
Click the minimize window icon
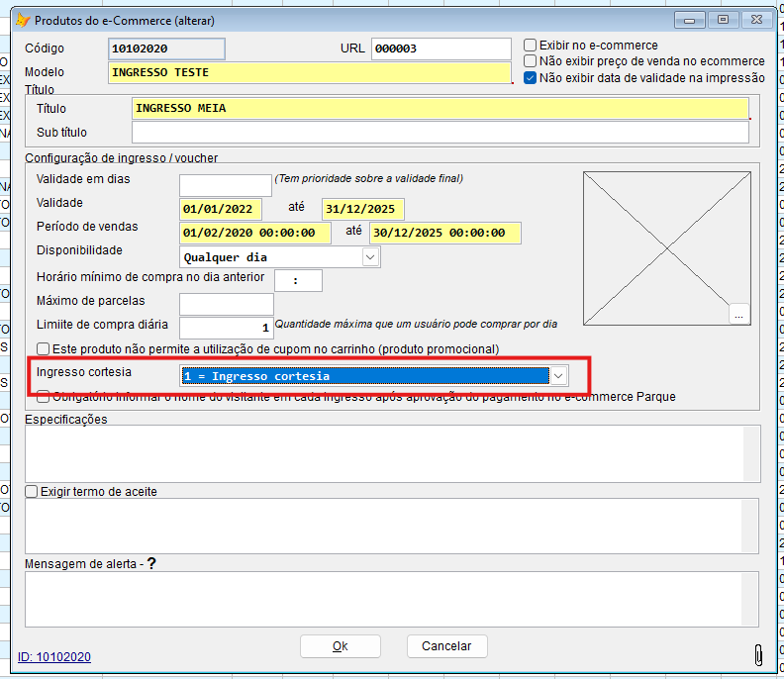(x=690, y=20)
